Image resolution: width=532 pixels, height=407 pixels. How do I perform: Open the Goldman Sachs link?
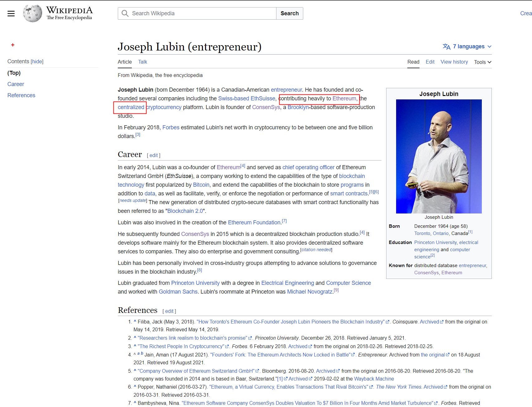[178, 292]
